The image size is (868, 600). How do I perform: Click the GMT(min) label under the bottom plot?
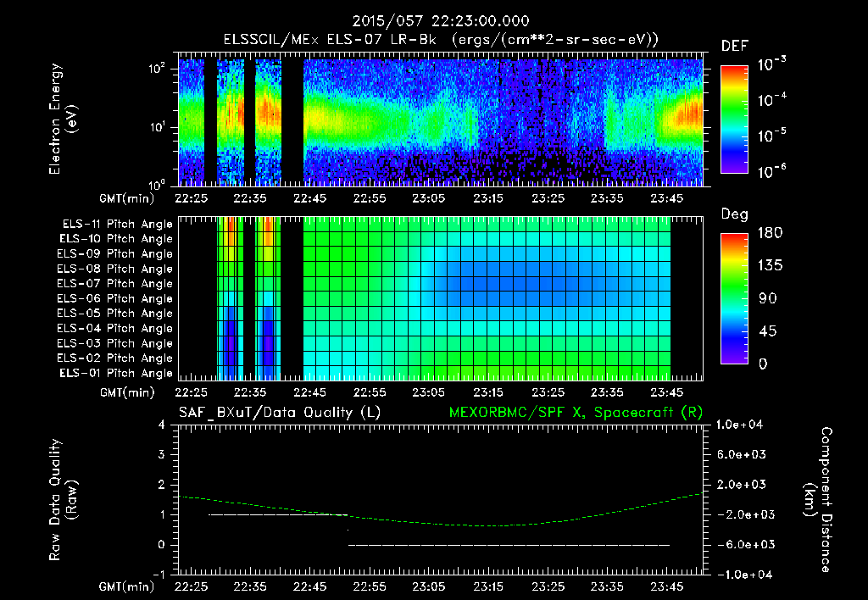click(x=127, y=586)
